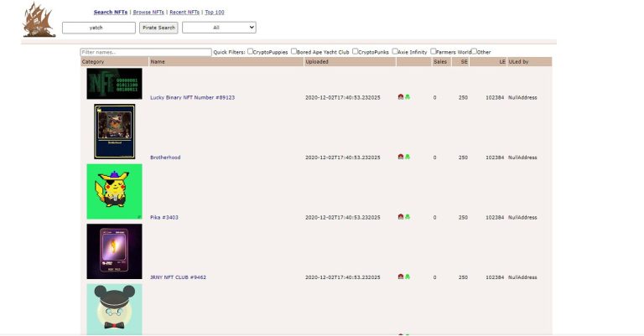Viewport: 644px width, 336px height.
Task: Go to Browse NFTs
Action: coord(148,13)
